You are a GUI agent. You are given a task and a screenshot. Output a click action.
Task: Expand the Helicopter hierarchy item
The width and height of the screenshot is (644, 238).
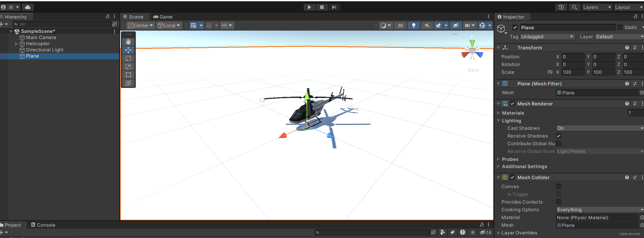tap(16, 44)
